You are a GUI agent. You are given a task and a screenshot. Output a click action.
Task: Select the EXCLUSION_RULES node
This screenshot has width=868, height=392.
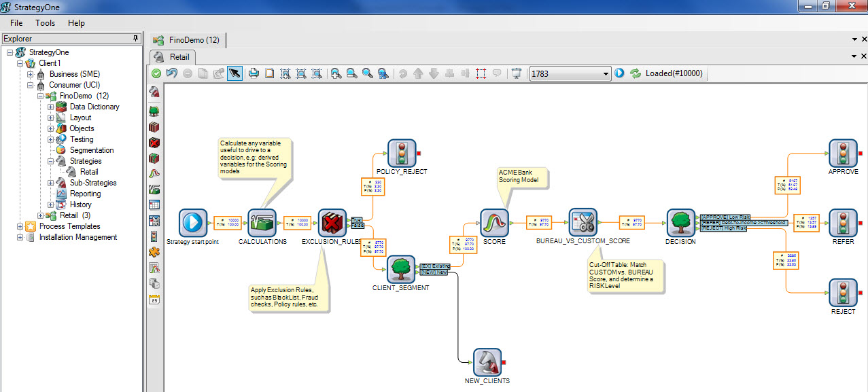click(332, 222)
